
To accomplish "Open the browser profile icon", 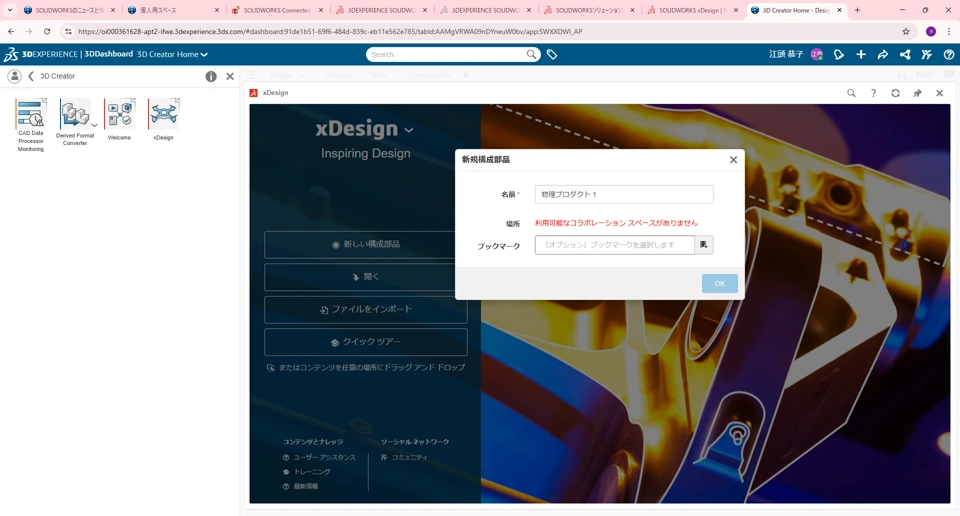I will pyautogui.click(x=931, y=31).
